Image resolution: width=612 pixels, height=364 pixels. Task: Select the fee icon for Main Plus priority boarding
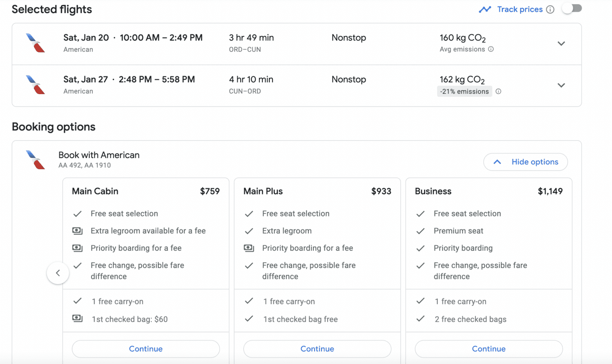click(248, 248)
